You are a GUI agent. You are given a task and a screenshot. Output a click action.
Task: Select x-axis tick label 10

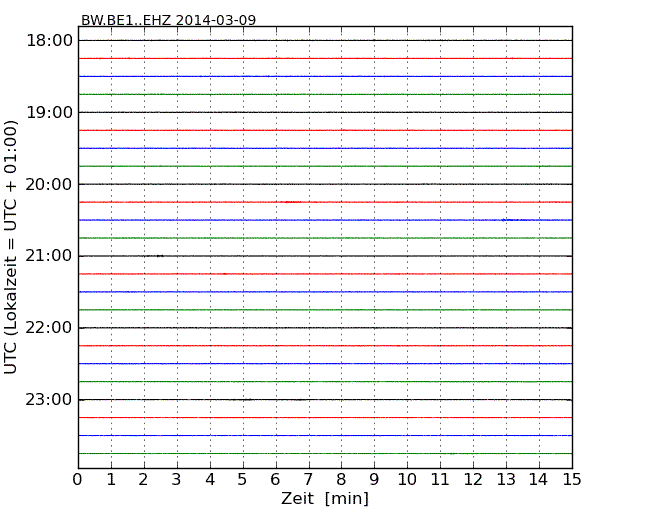point(407,479)
